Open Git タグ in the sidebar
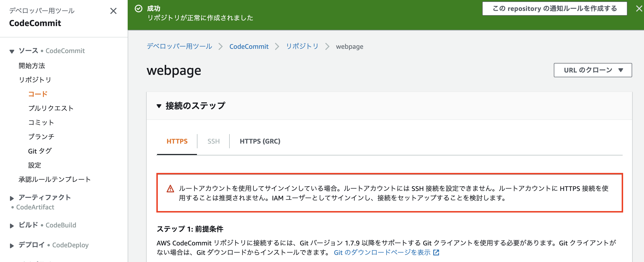The height and width of the screenshot is (262, 644). point(40,151)
